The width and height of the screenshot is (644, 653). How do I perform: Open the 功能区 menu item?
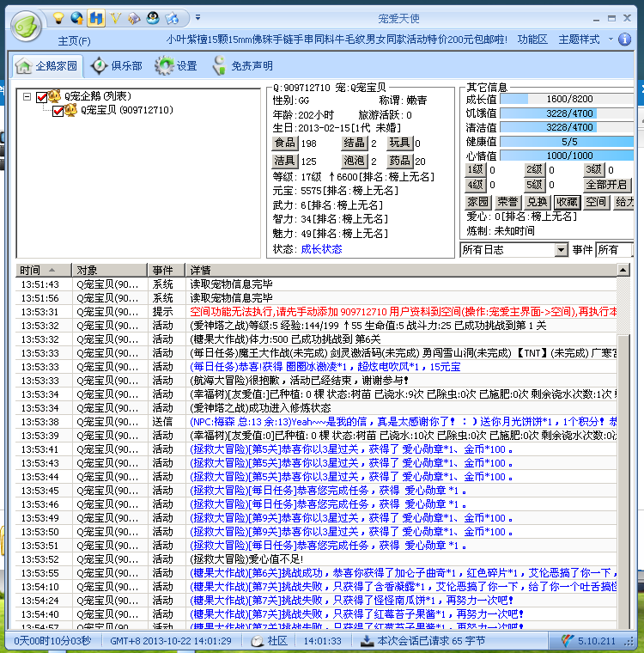(x=532, y=40)
